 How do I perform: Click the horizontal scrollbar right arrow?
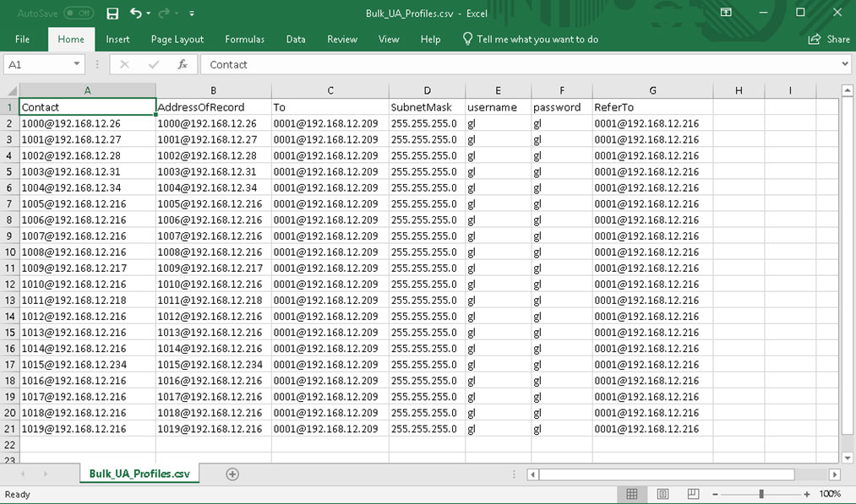pos(834,474)
